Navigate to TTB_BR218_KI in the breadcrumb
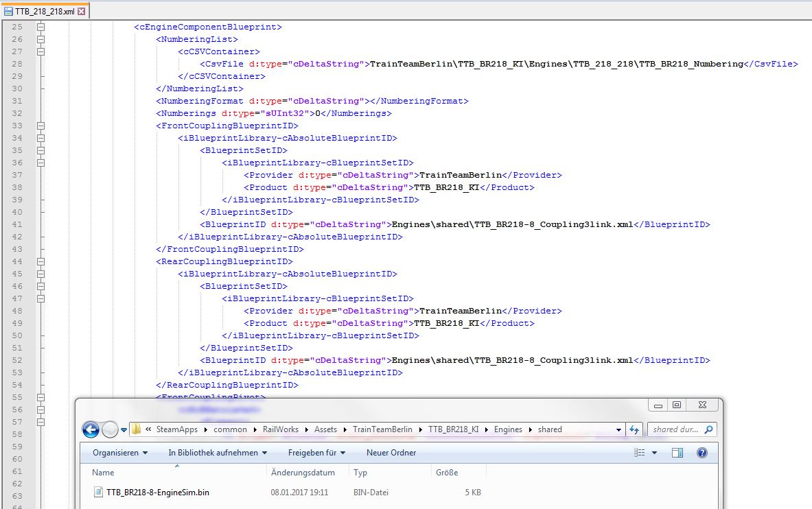 pyautogui.click(x=454, y=429)
